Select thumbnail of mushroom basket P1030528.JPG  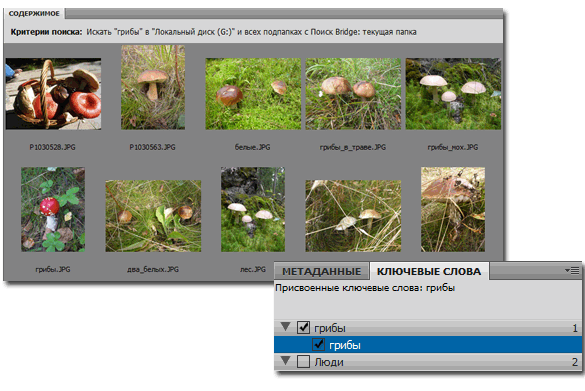click(x=53, y=94)
